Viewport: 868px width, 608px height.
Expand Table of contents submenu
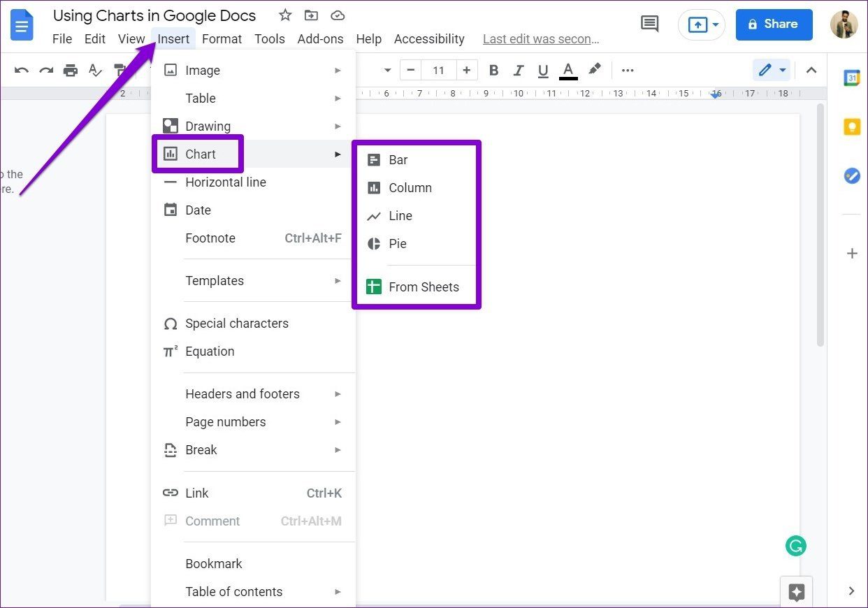[253, 592]
